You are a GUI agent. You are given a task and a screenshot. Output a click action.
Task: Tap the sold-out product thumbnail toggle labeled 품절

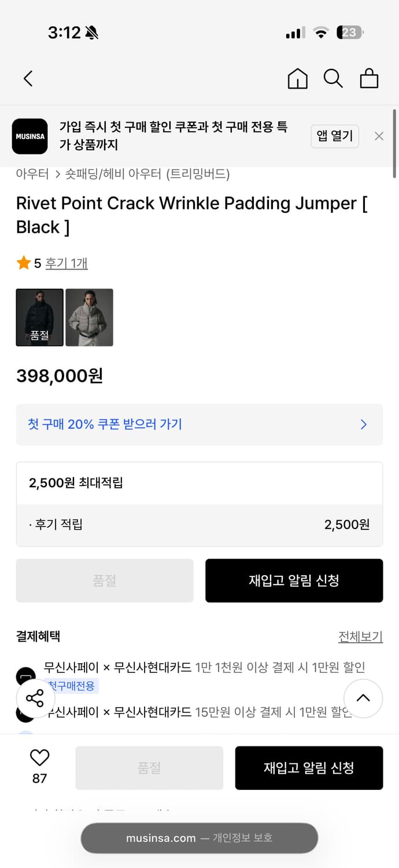point(39,317)
